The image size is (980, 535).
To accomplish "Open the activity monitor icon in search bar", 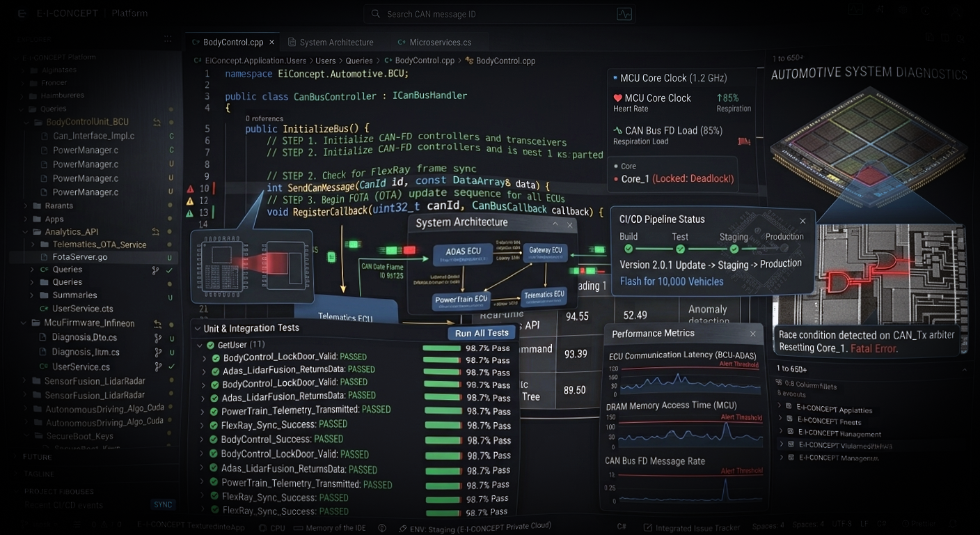I will coord(624,14).
